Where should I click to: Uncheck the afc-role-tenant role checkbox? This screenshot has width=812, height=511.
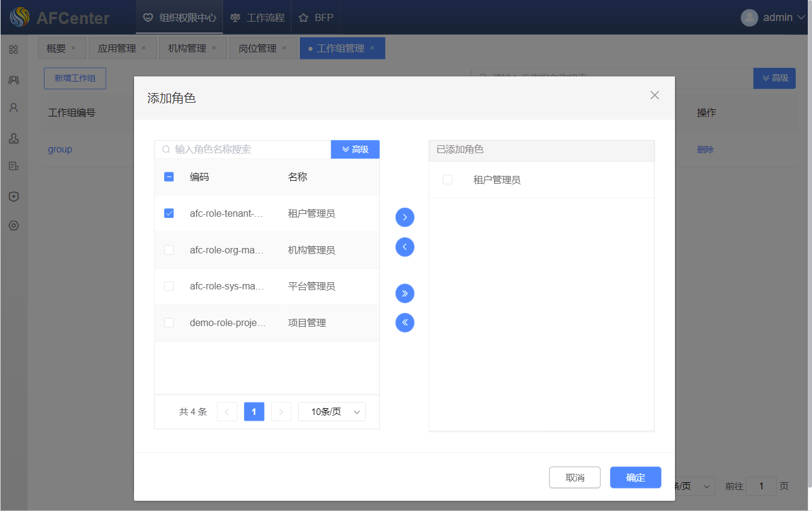pyautogui.click(x=169, y=213)
